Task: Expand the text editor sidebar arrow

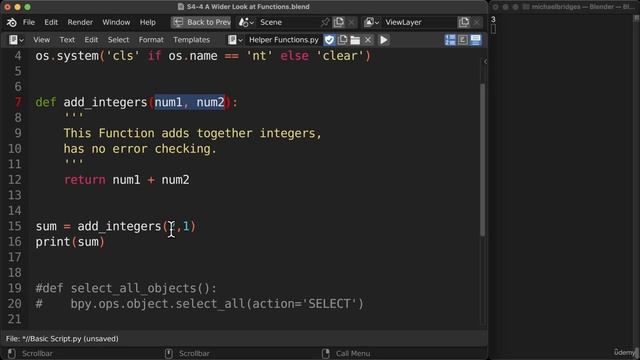Action: coord(485,62)
